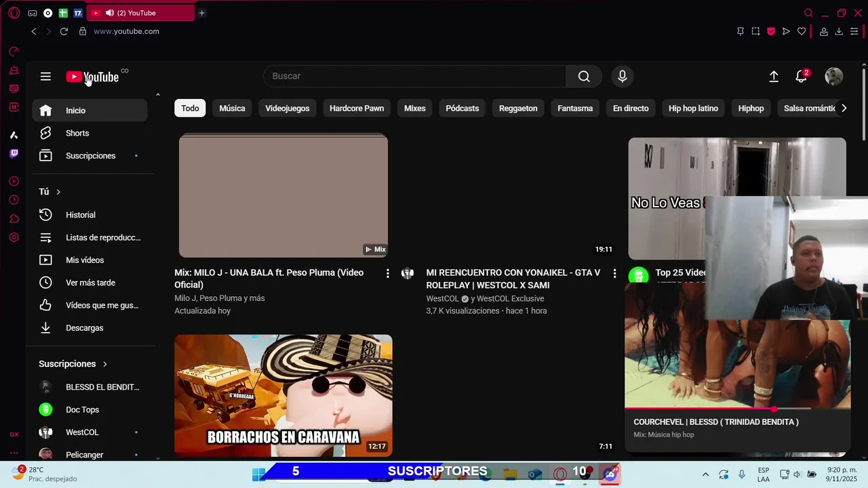Open Doc Tops channel subscription
Viewport: 868px width, 488px height.
pyautogui.click(x=90, y=409)
